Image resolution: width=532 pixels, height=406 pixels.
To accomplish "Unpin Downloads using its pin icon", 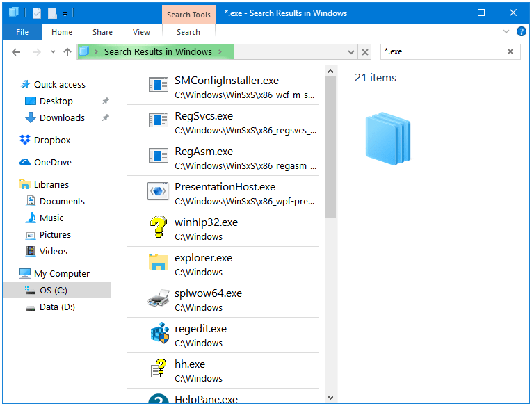I will [x=106, y=117].
